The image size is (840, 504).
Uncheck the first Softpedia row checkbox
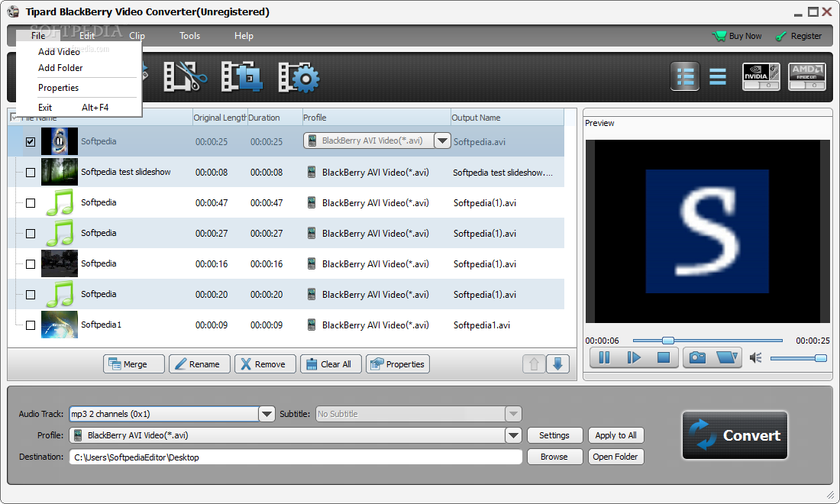click(31, 142)
